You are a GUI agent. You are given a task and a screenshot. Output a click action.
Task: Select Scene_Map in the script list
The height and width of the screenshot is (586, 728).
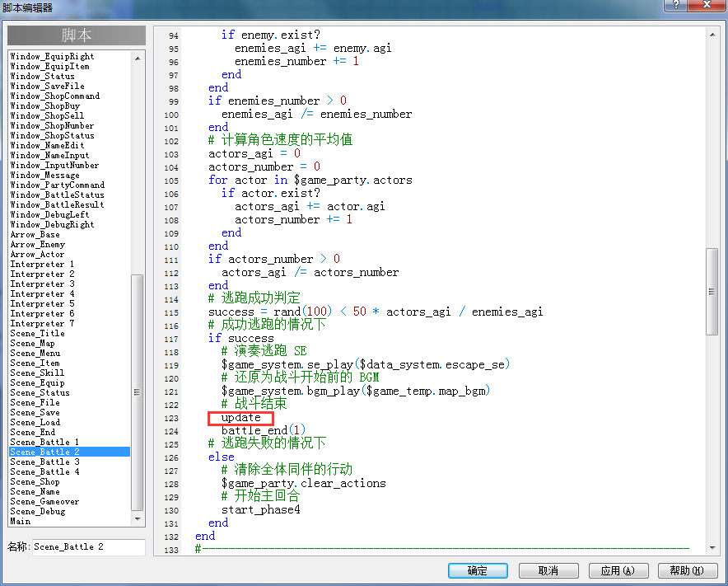(32, 344)
